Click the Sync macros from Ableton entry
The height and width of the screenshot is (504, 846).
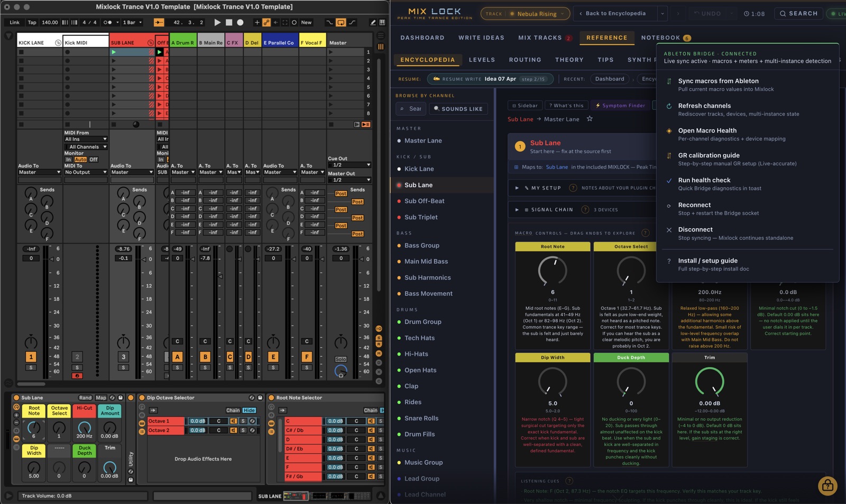(x=748, y=85)
